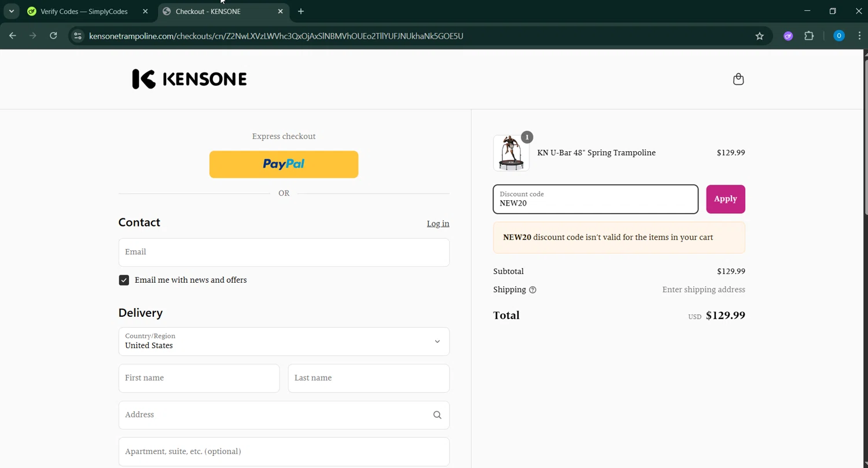
Task: Open the shopping cart bag icon
Action: click(738, 79)
